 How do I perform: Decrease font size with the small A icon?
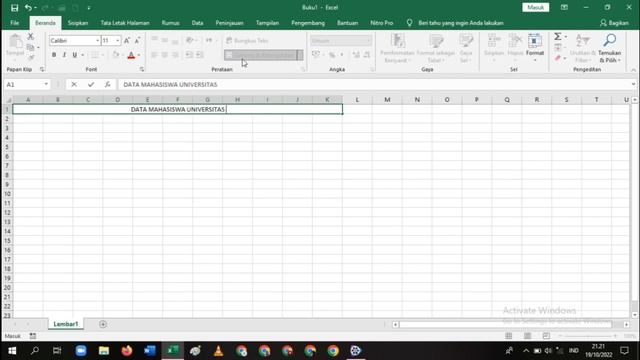[138, 40]
